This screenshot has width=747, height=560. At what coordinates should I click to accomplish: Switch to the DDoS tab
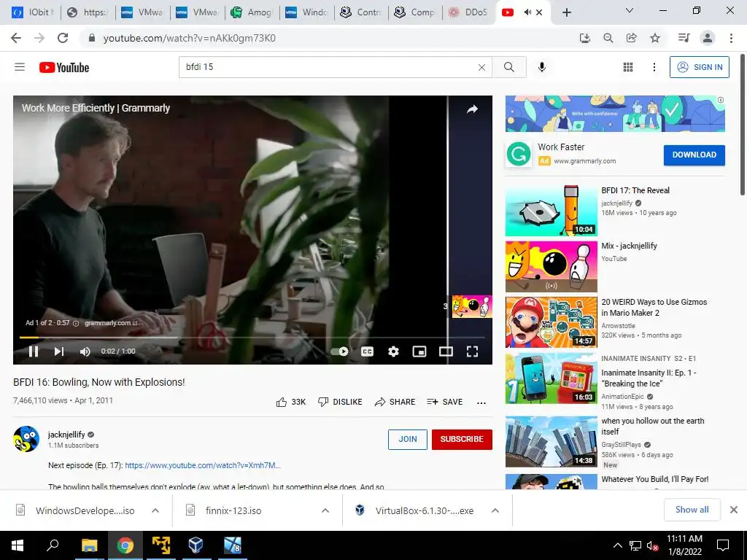tap(469, 12)
